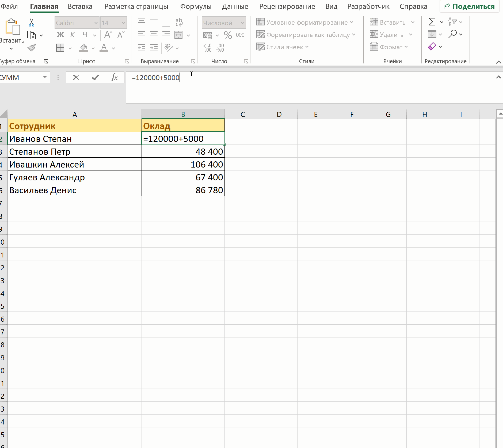
Task: Click the Формат cells button
Action: click(x=389, y=47)
